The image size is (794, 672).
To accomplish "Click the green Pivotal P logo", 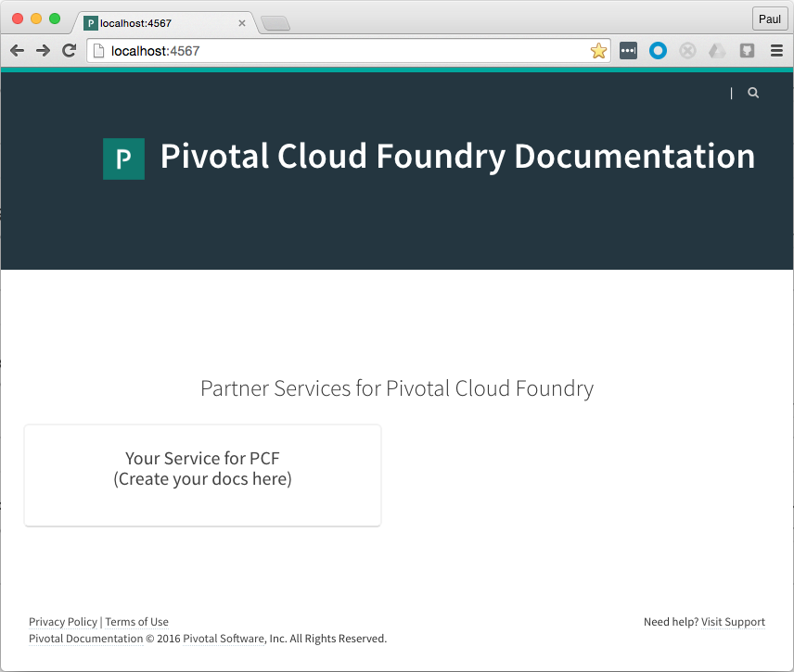I will (123, 158).
